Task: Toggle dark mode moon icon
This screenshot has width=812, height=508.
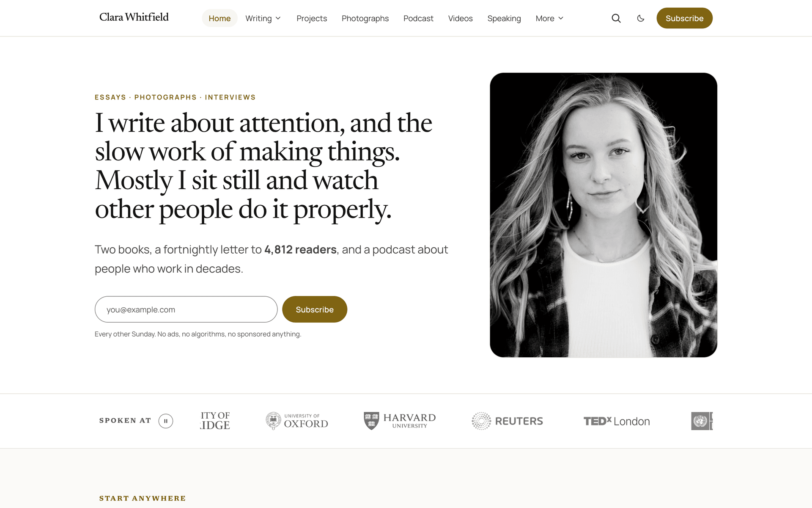Action: pyautogui.click(x=641, y=18)
